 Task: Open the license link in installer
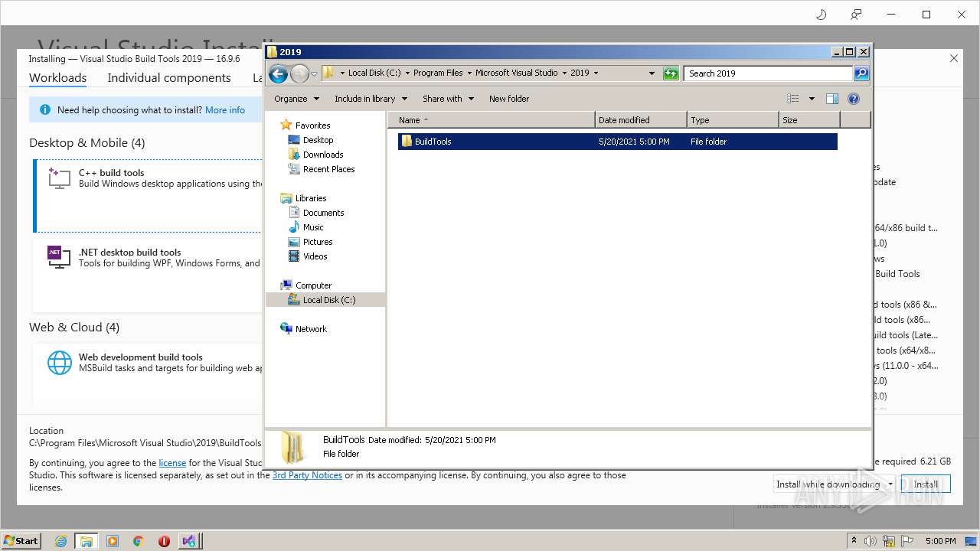[x=172, y=463]
